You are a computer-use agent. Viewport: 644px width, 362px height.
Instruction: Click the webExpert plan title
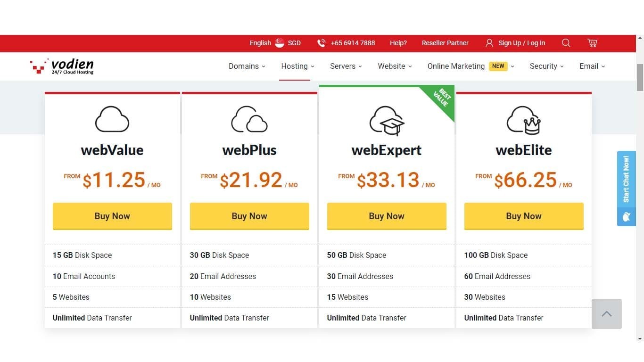point(387,150)
